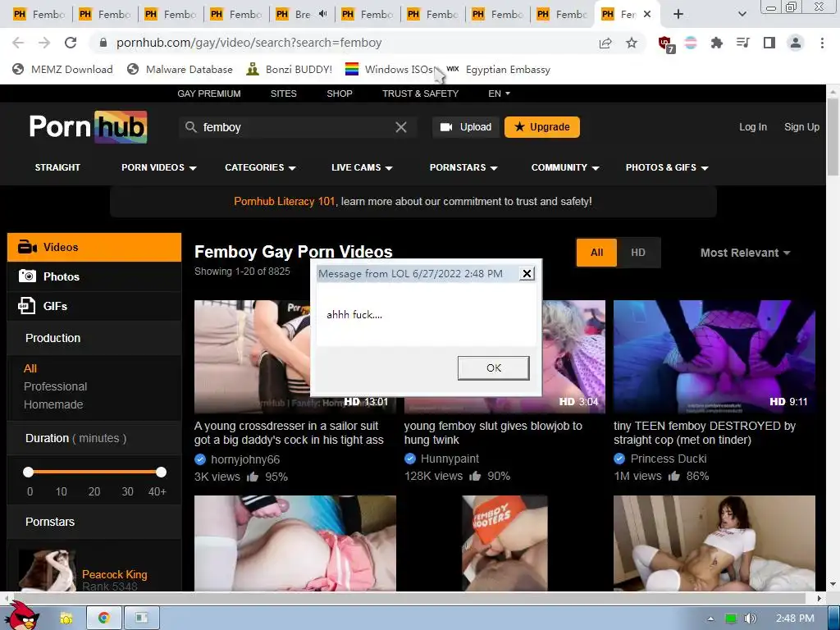Expand the LIVE CAMS menu

point(362,167)
